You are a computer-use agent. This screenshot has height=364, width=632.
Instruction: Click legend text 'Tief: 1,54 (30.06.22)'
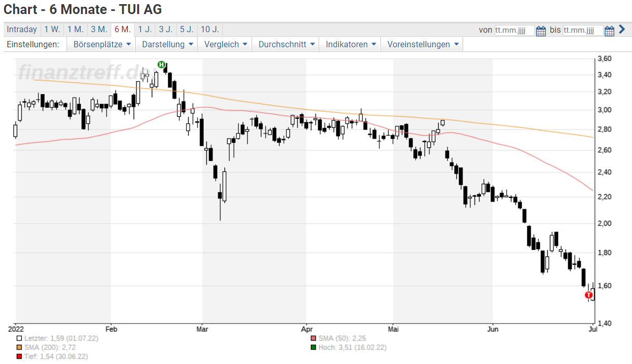56,356
